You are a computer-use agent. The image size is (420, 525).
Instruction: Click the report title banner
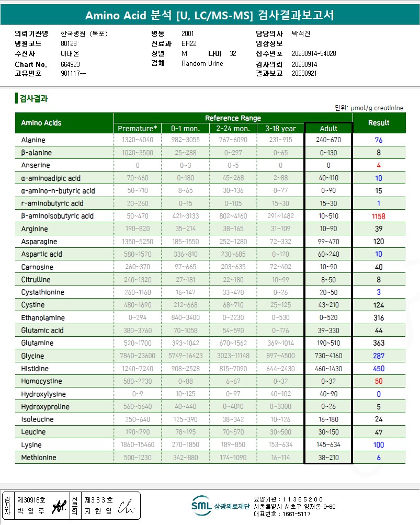click(210, 15)
